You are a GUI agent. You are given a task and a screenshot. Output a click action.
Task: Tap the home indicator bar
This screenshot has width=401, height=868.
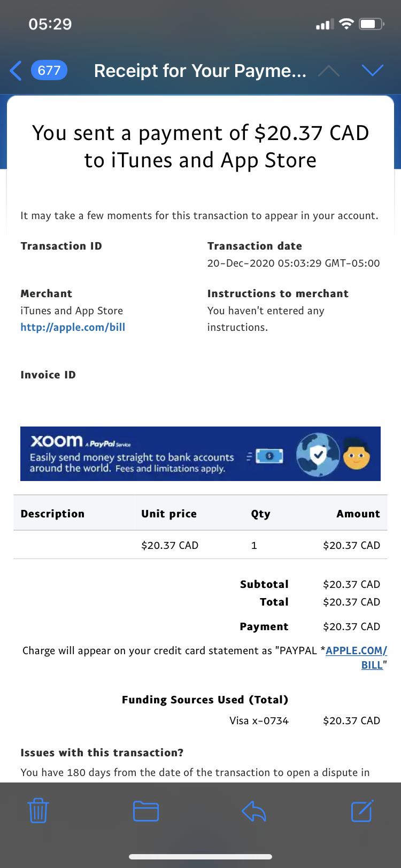200,857
